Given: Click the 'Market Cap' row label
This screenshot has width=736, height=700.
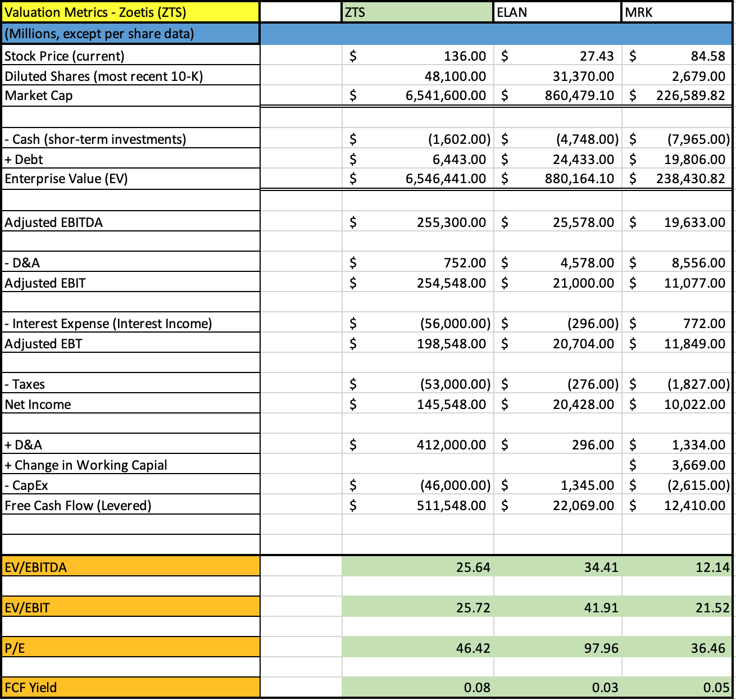Looking at the screenshot, I should coord(39,96).
